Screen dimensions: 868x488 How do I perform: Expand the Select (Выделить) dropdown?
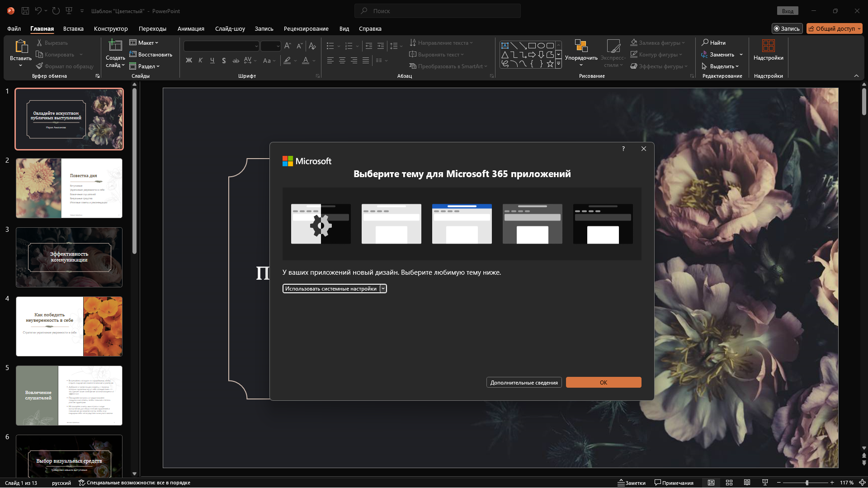click(x=720, y=66)
